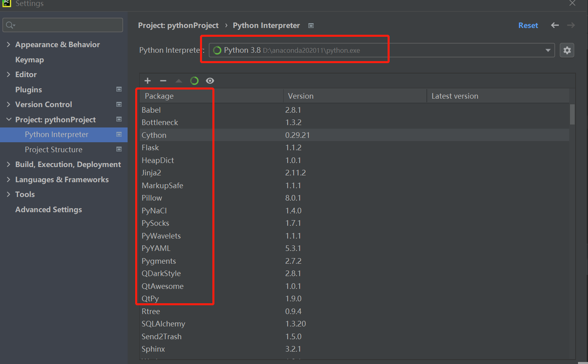The width and height of the screenshot is (588, 364).
Task: Sort by Latest version column header
Action: coord(498,96)
